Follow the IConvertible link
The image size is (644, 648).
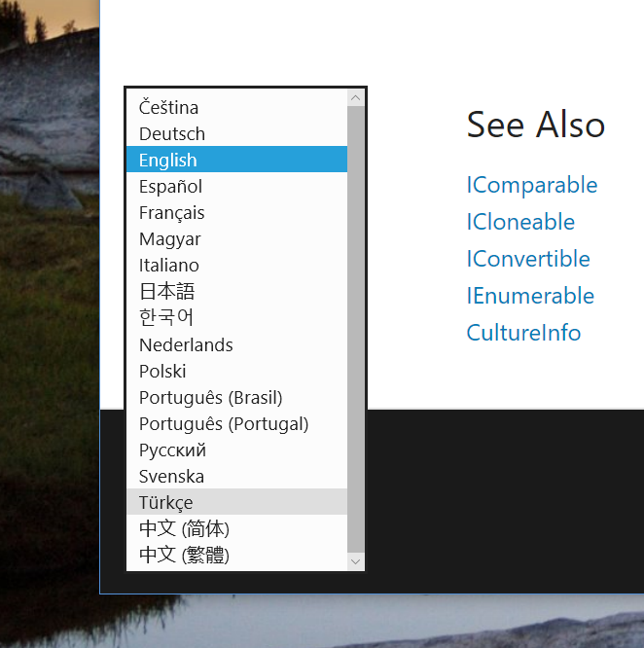click(x=528, y=259)
